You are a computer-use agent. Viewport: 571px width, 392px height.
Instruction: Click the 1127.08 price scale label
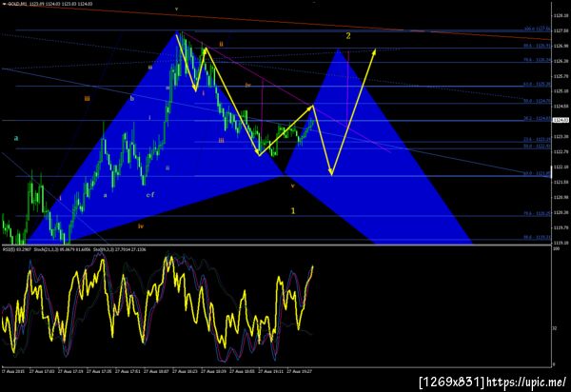pos(561,31)
